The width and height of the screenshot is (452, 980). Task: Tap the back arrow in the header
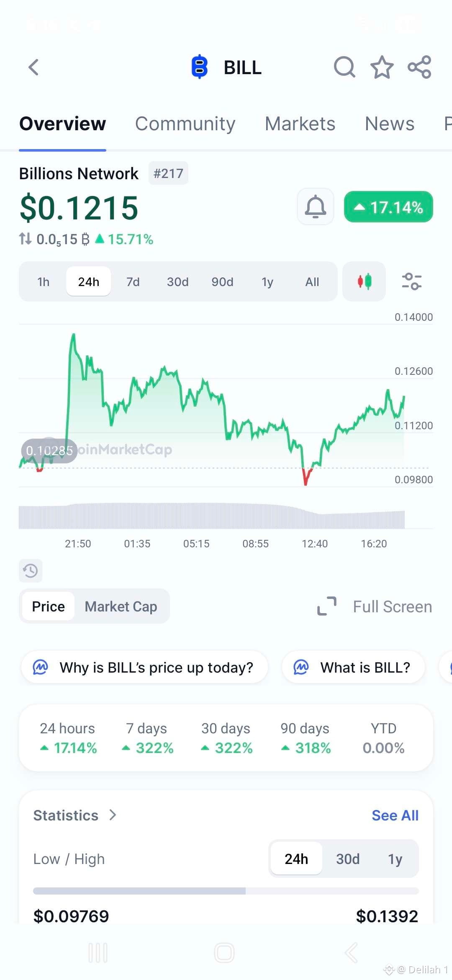pyautogui.click(x=33, y=67)
